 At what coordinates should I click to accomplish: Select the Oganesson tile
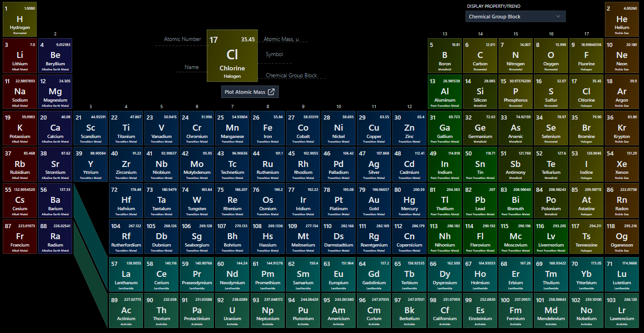[x=622, y=237]
